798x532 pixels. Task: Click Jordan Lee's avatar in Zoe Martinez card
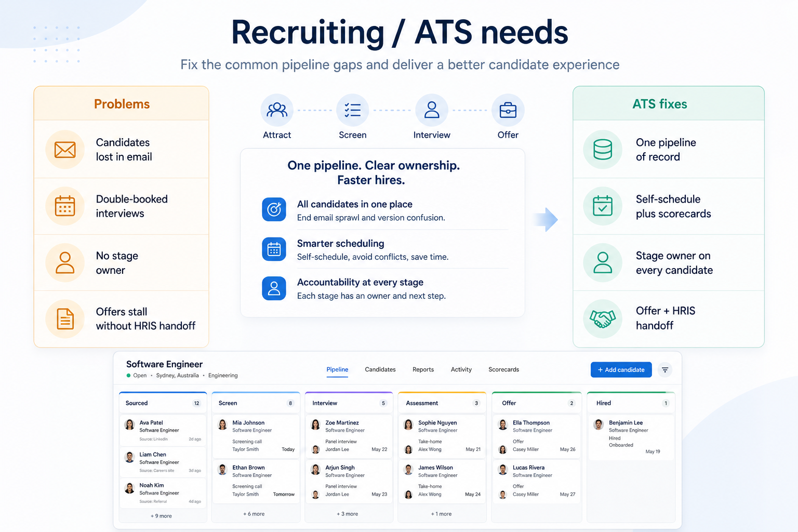315,449
